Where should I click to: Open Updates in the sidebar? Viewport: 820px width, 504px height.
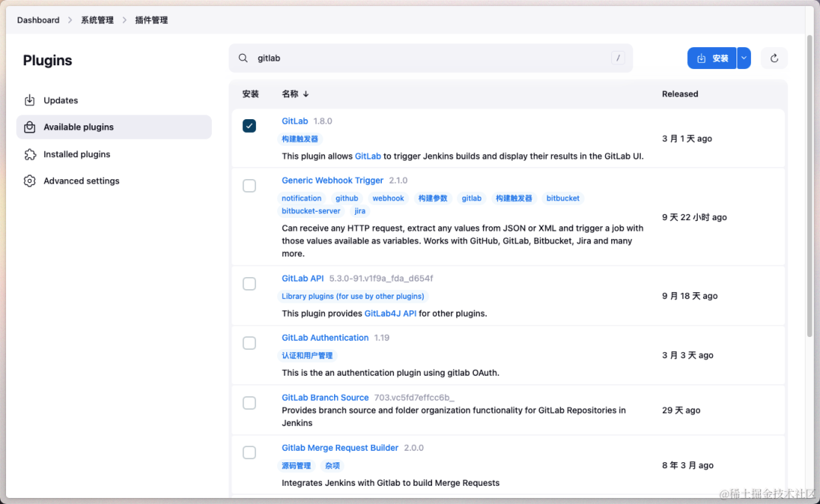point(114,100)
